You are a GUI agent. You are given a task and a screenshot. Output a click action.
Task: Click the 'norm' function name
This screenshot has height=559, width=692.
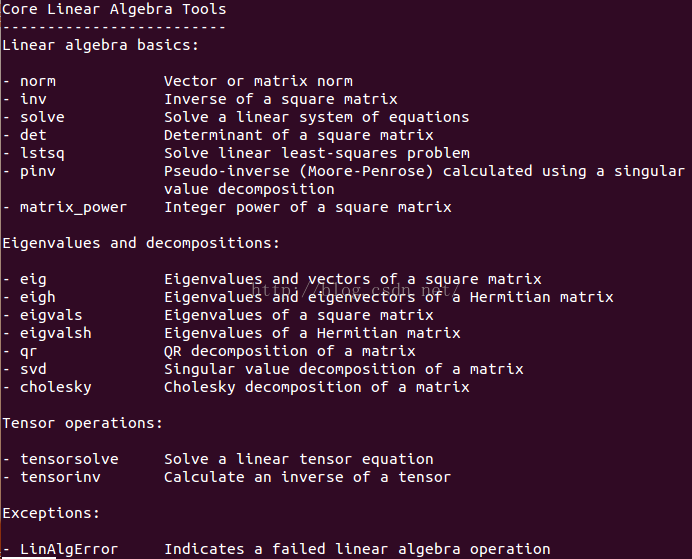coord(38,82)
